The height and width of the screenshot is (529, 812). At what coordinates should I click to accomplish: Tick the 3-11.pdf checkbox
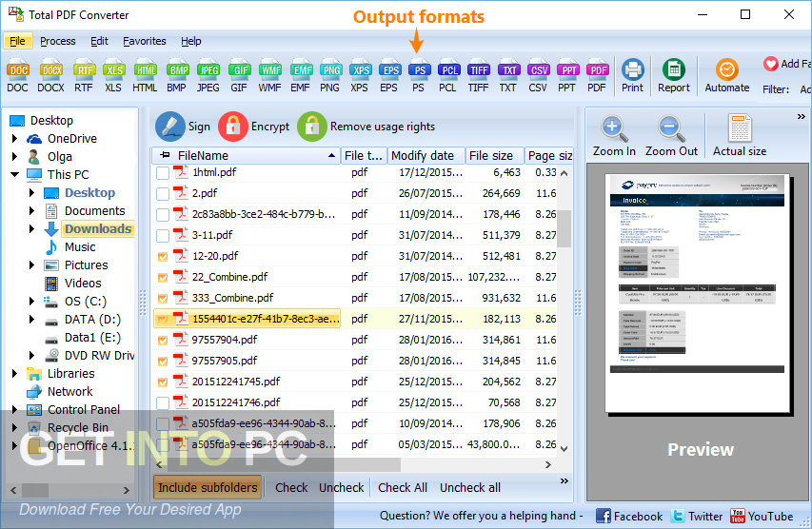163,236
